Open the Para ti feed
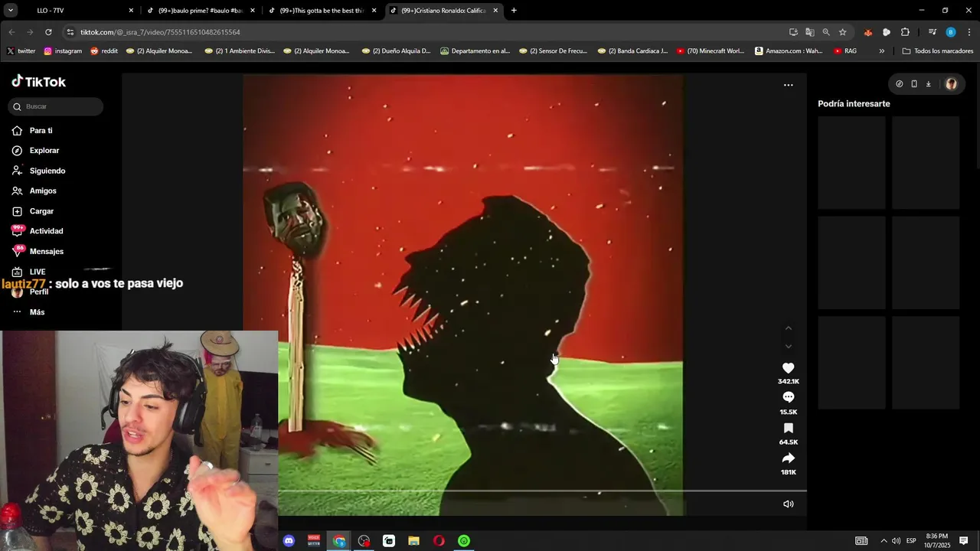The height and width of the screenshot is (551, 980). tap(33, 131)
